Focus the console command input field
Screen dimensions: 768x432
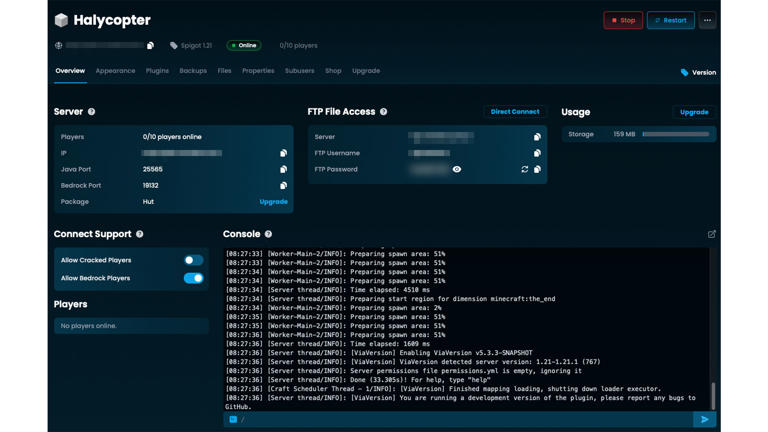460,420
